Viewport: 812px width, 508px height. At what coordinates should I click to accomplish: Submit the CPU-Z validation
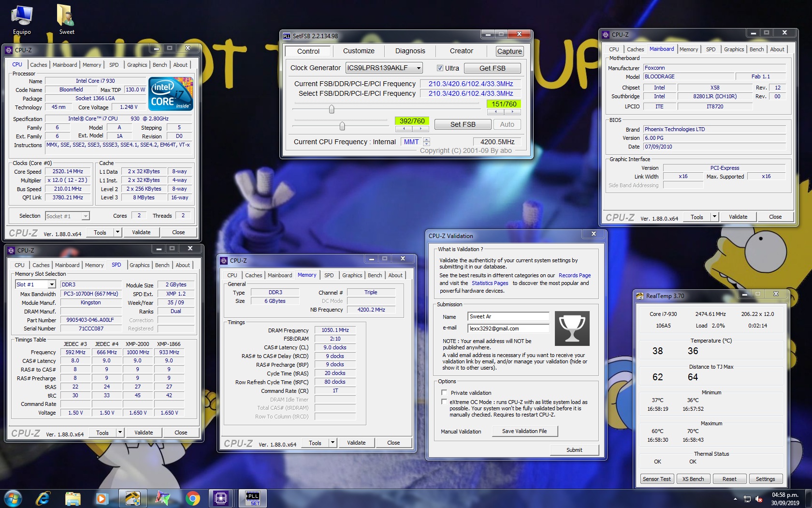pyautogui.click(x=574, y=450)
